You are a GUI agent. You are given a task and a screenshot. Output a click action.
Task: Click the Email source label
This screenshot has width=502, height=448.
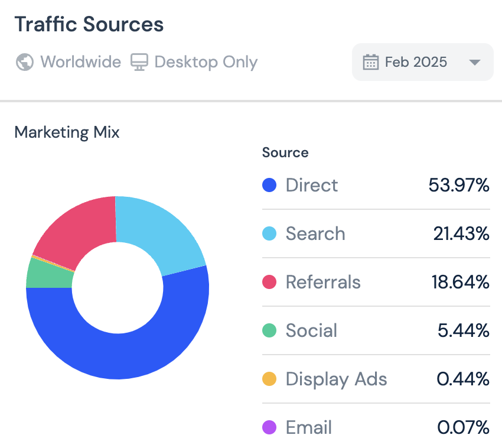point(309,427)
